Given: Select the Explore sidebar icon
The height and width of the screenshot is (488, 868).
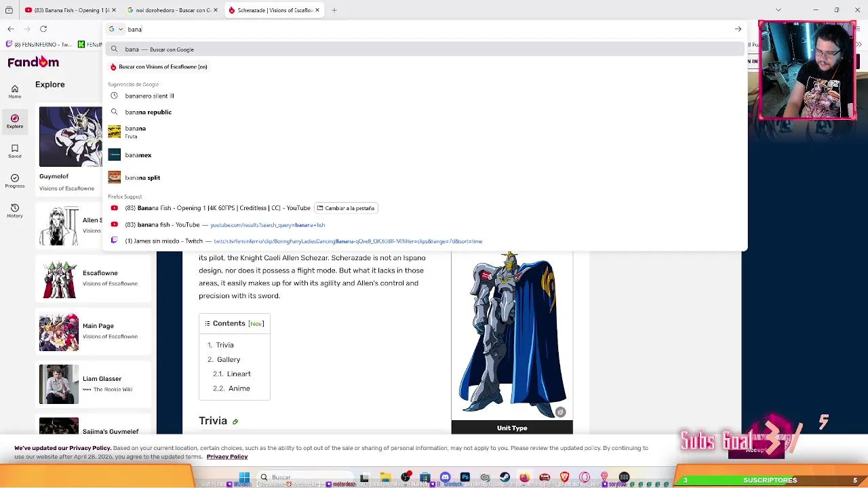Looking at the screenshot, I should (x=15, y=121).
